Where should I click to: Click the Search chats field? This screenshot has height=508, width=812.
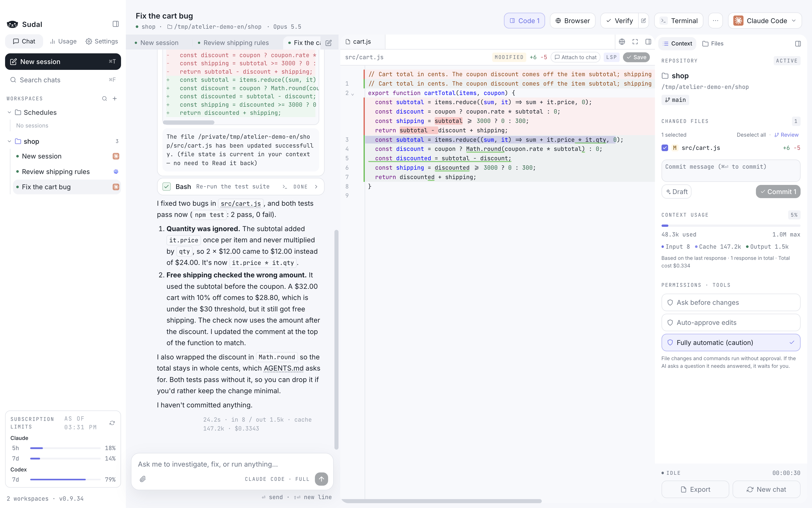(x=63, y=80)
